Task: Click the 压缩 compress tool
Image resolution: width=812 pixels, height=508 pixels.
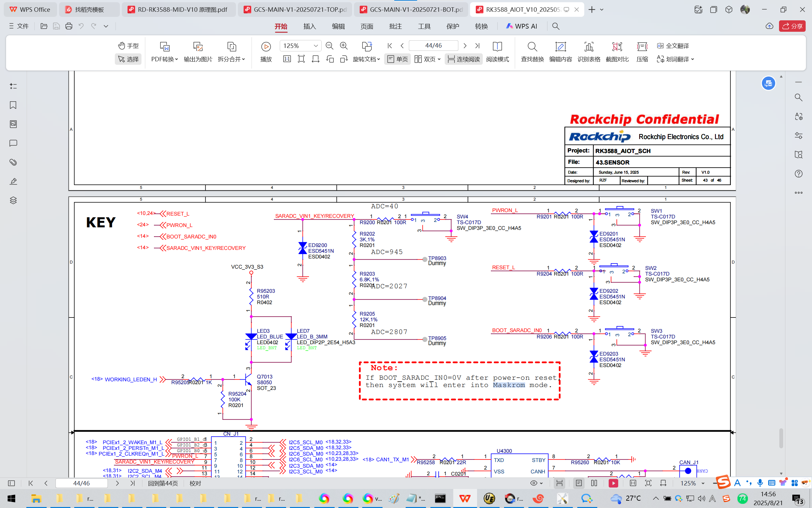Action: coord(642,52)
